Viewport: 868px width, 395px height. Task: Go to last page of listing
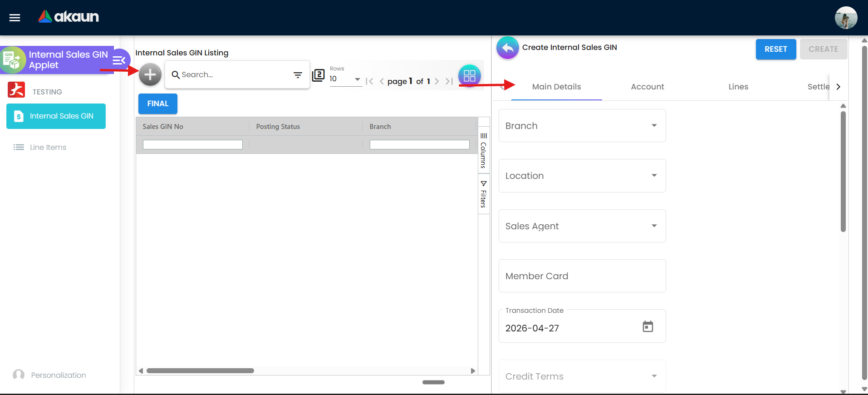point(449,81)
